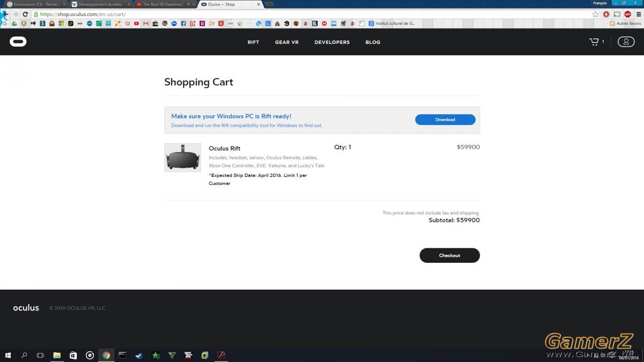Switch to The Best 50 Deadmau5 YouTube tab

pos(165,4)
